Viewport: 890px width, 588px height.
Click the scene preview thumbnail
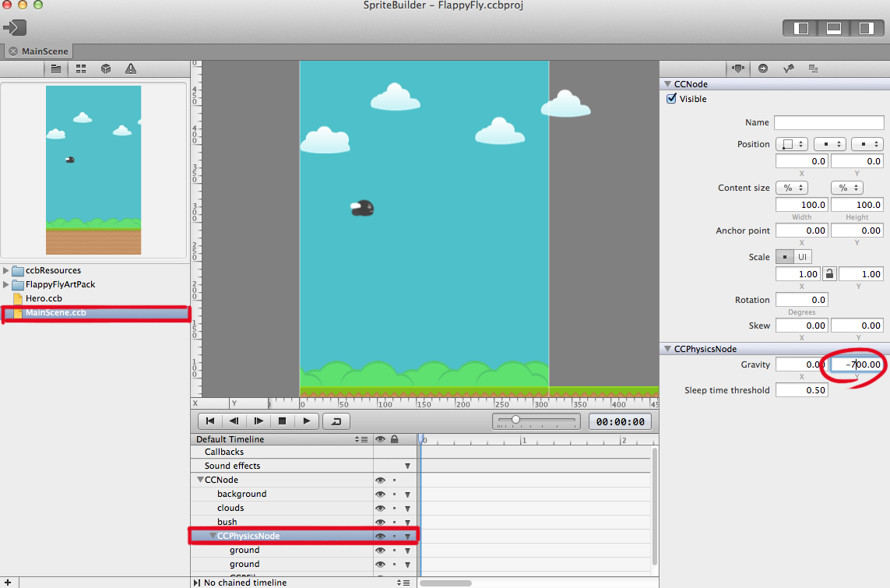pyautogui.click(x=93, y=170)
